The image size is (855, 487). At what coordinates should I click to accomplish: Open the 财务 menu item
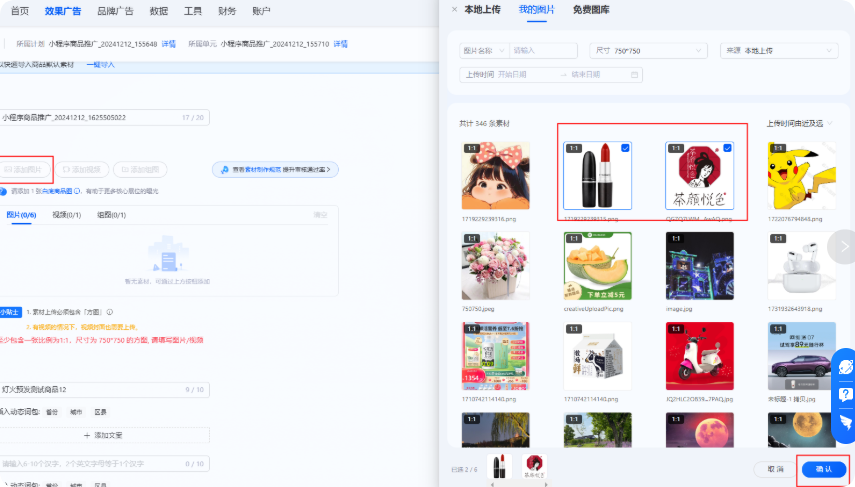point(227,11)
